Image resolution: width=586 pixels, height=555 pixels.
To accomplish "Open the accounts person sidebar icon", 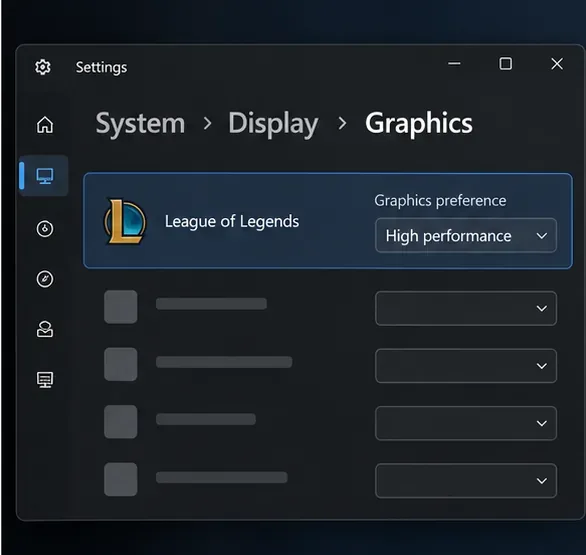I will coord(45,329).
